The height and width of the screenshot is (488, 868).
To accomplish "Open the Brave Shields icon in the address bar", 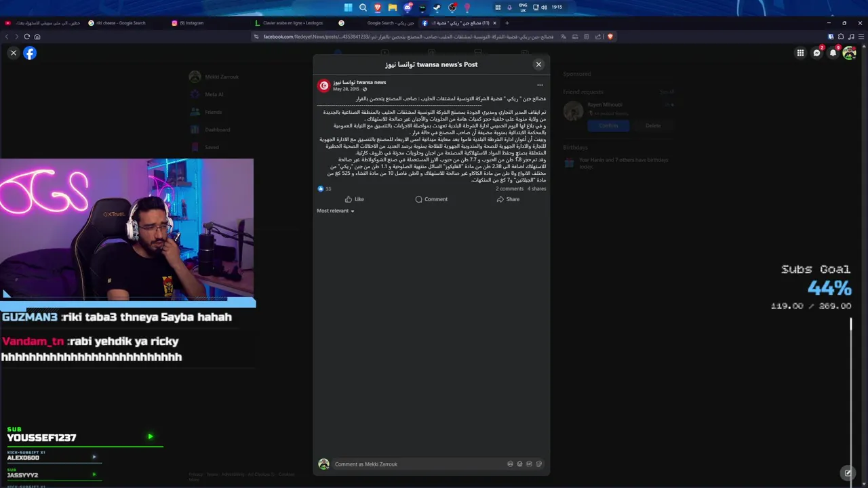I will pyautogui.click(x=610, y=37).
